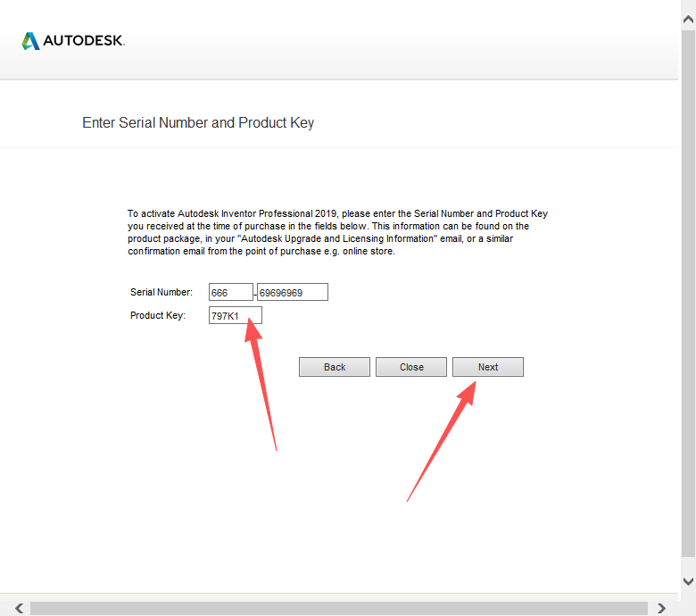Click the horizontal scrollbar right arrow
Image resolution: width=696 pixels, height=616 pixels.
661,608
